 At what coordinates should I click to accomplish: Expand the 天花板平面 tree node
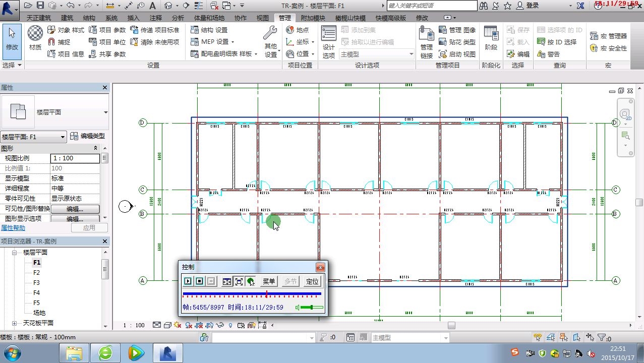coord(14,323)
